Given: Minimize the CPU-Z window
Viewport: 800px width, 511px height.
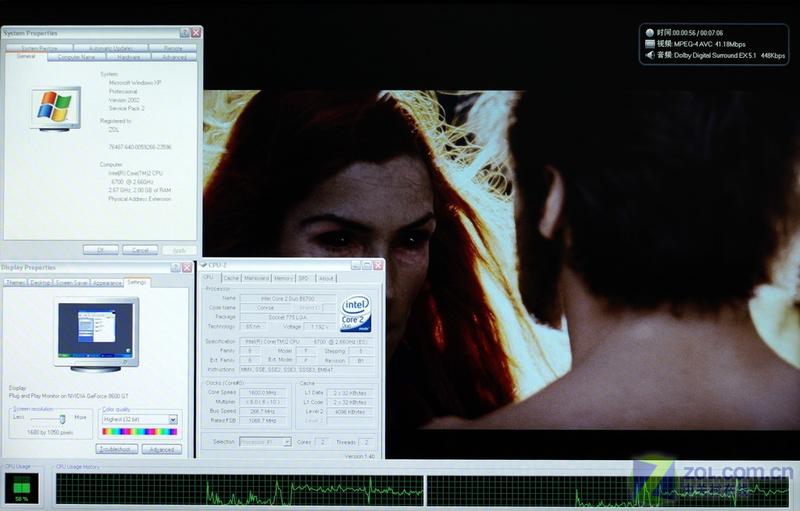Looking at the screenshot, I should point(356,265).
